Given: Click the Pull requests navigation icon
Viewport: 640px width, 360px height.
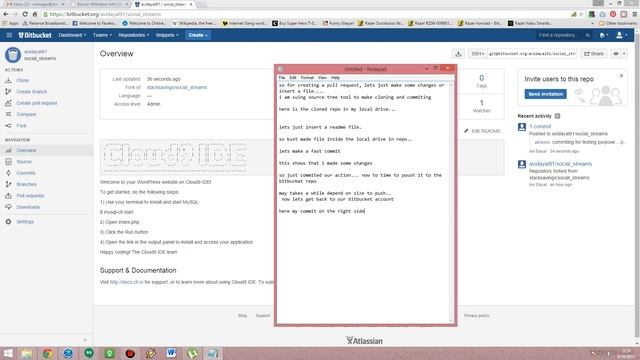Looking at the screenshot, I should pos(8,196).
